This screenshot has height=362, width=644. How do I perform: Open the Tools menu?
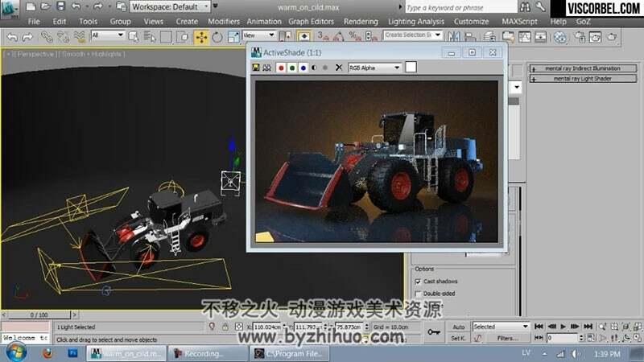88,22
